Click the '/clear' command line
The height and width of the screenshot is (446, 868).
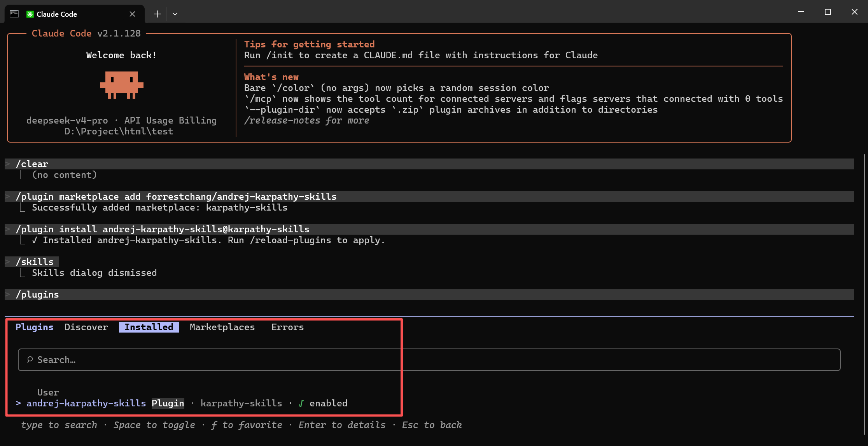coord(429,164)
